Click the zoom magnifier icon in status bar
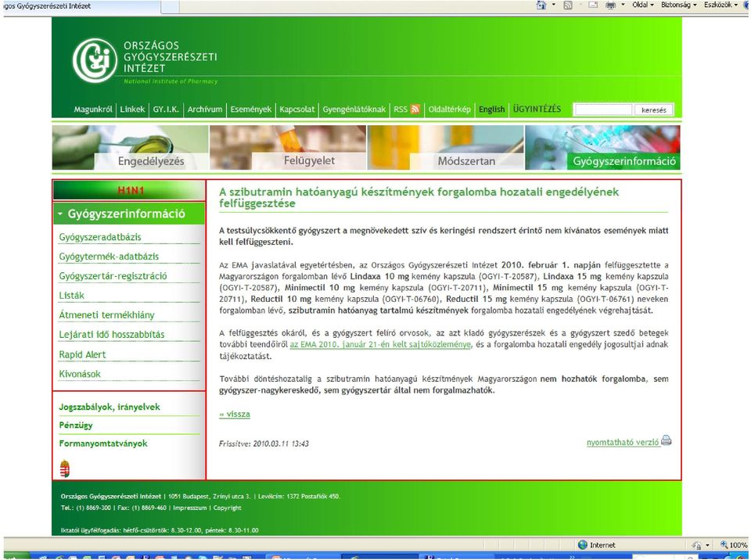 [x=724, y=544]
